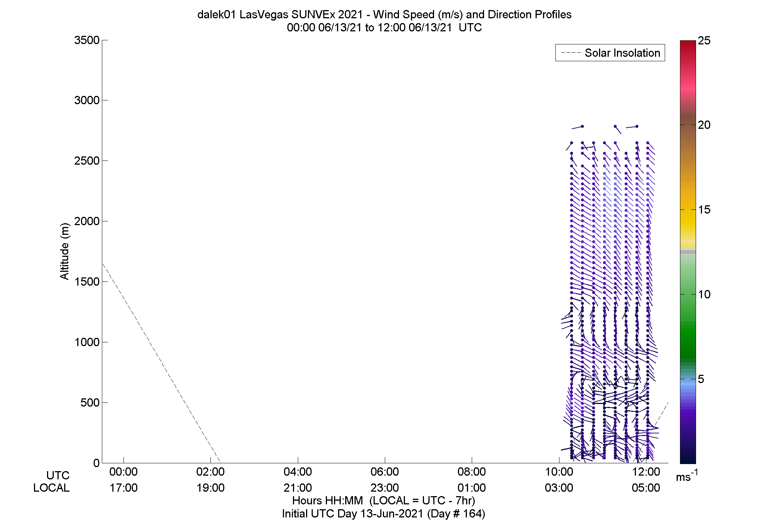Click the 500 altitude tick label
The width and height of the screenshot is (783, 532).
(x=90, y=403)
